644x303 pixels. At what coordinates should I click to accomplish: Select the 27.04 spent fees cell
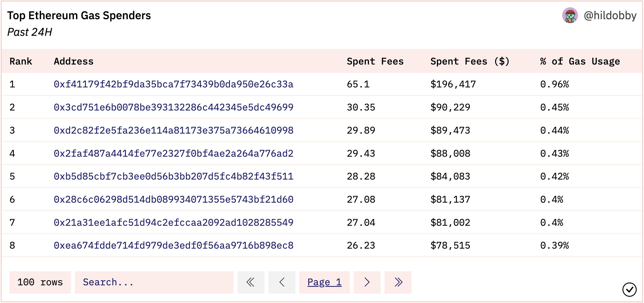pyautogui.click(x=361, y=222)
